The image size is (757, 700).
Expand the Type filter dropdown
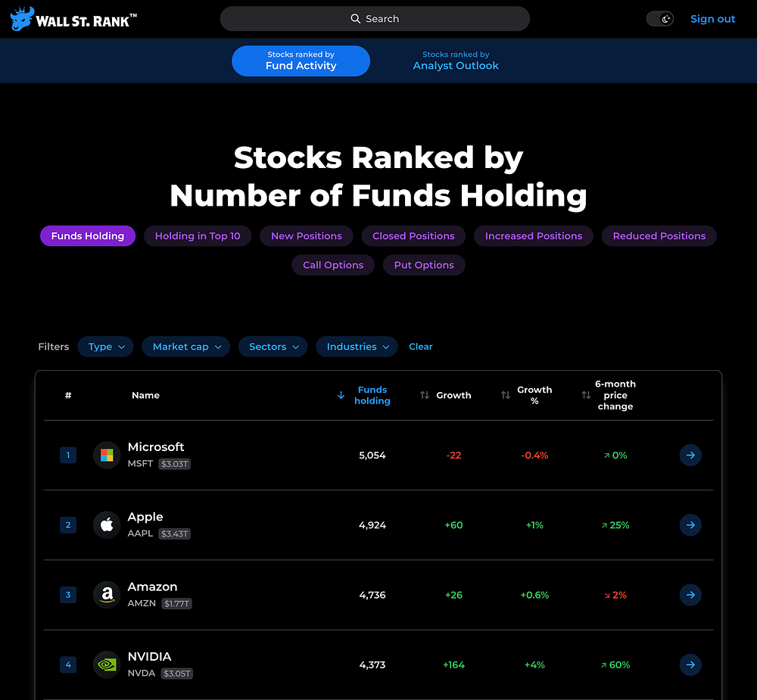(x=106, y=347)
